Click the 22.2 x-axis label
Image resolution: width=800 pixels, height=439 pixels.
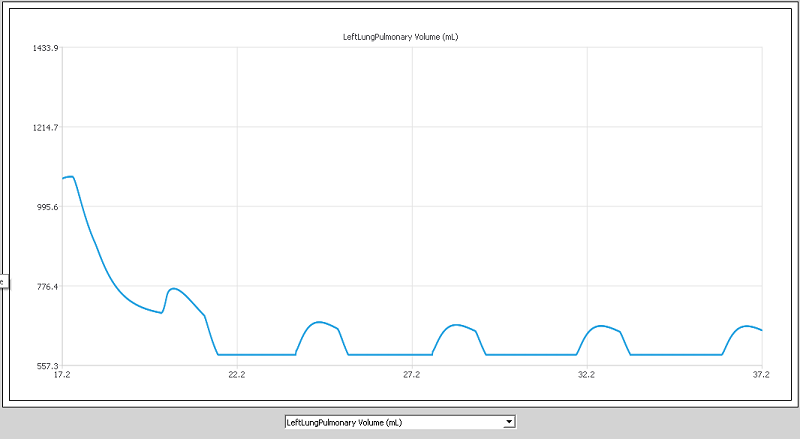237,375
